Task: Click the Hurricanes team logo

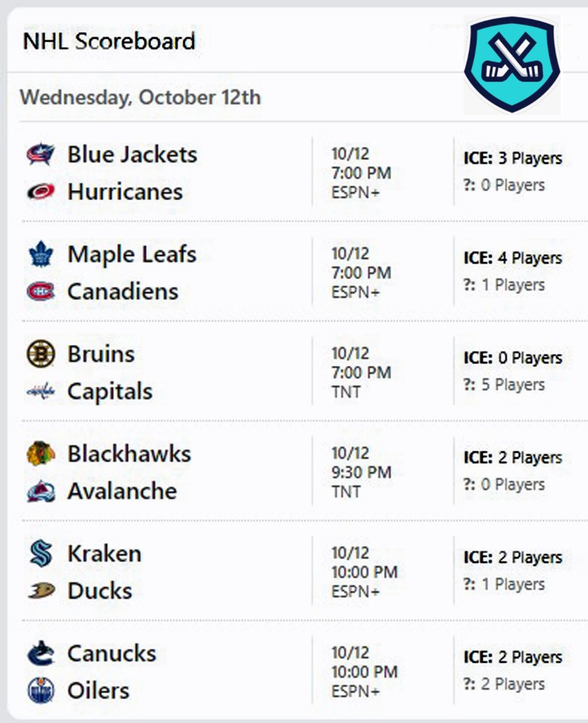Action: [41, 192]
